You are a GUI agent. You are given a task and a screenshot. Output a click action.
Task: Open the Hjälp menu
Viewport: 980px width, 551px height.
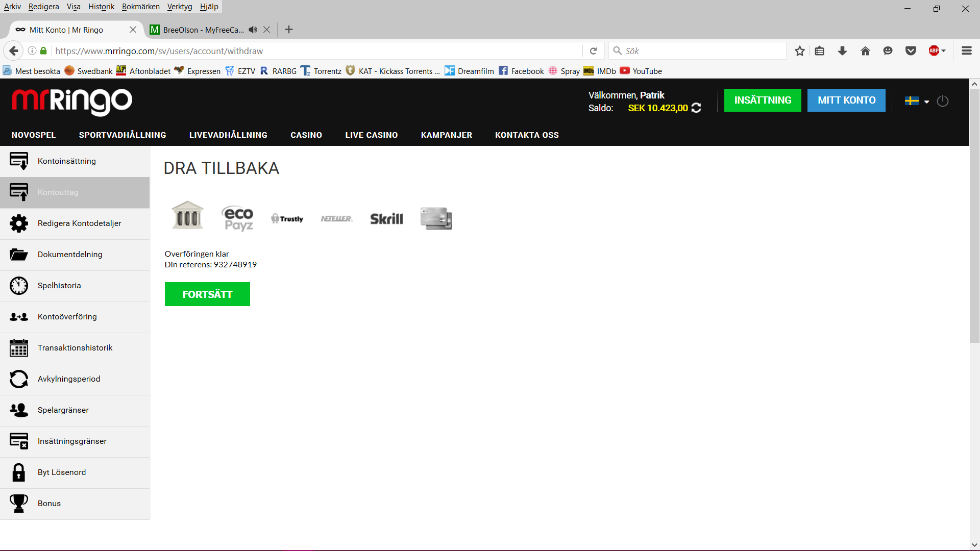209,7
